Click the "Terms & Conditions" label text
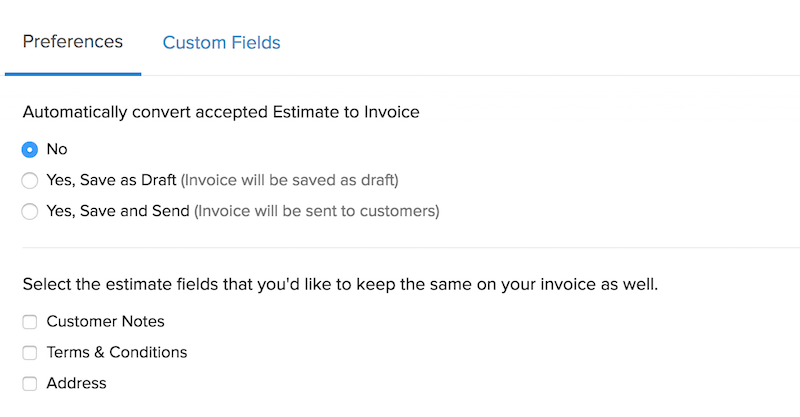The image size is (800, 417). coord(117,352)
